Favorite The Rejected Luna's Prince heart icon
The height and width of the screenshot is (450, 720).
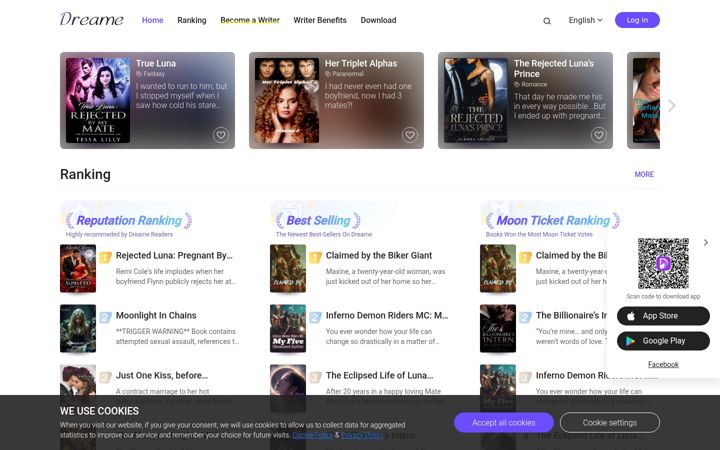tap(599, 135)
